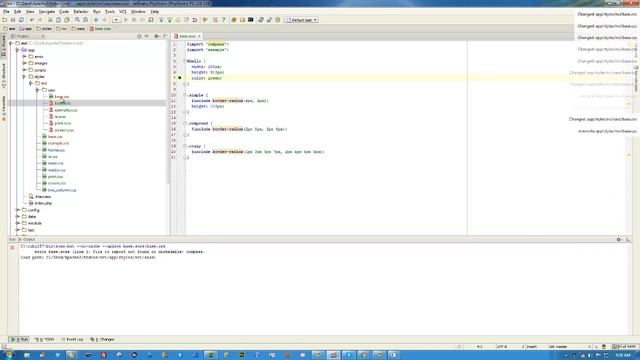Screen dimensions: 640x360
Task: Open Project panel settings gear
Action: click(x=156, y=36)
